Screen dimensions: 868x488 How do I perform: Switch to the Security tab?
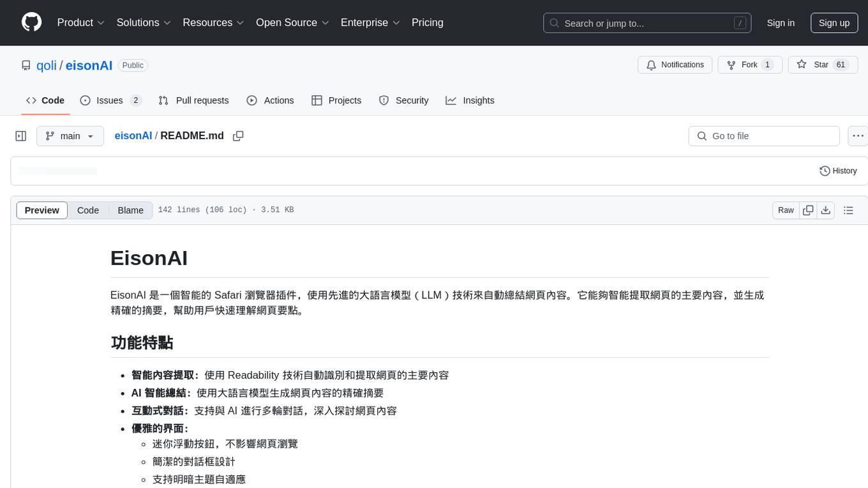[x=403, y=100]
